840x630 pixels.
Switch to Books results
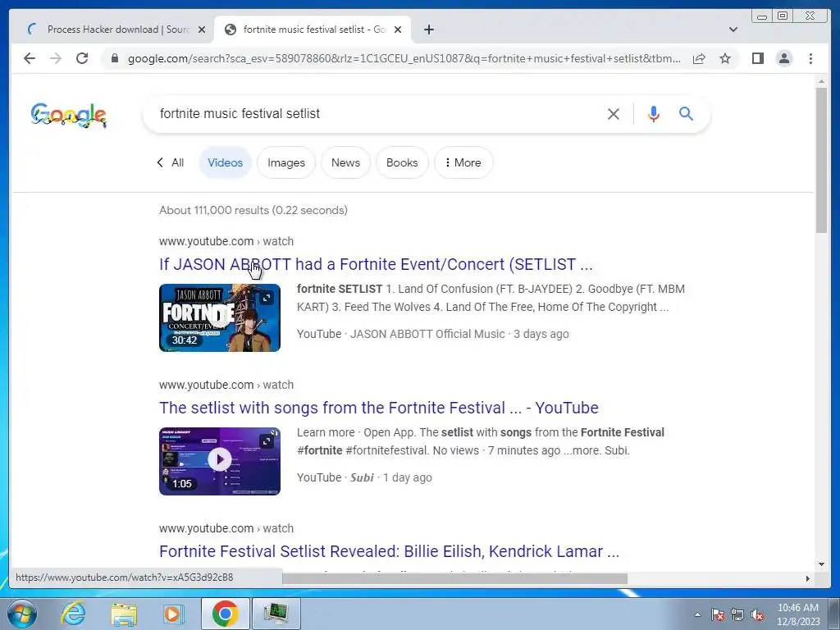tap(402, 162)
